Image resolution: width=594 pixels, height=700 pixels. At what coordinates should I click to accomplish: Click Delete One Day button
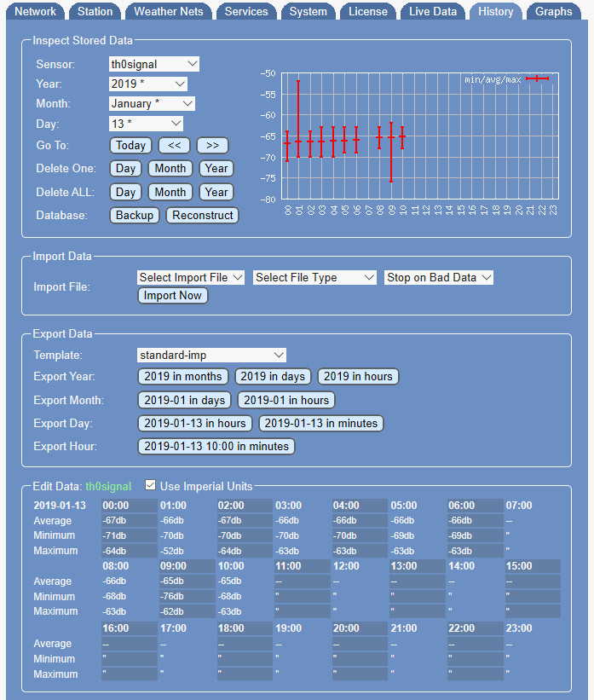(125, 169)
